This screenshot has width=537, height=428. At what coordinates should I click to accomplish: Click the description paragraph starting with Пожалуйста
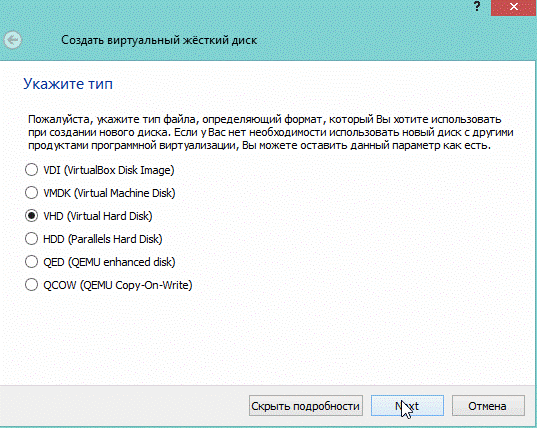tap(271, 133)
